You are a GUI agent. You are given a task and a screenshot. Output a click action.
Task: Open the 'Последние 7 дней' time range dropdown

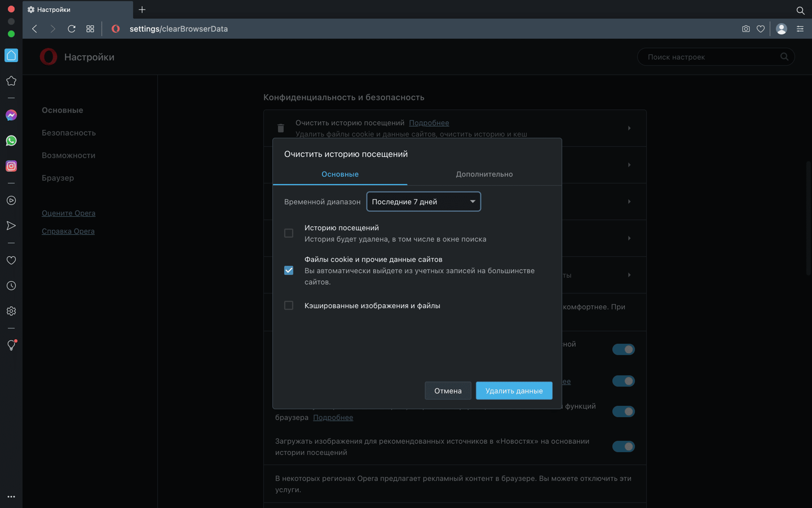[x=423, y=202]
